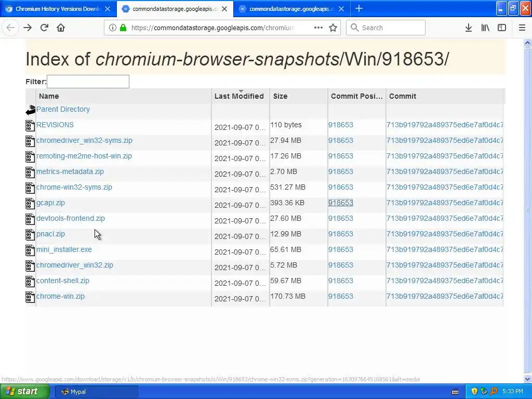Click file icon next to REVISIONS

point(30,125)
